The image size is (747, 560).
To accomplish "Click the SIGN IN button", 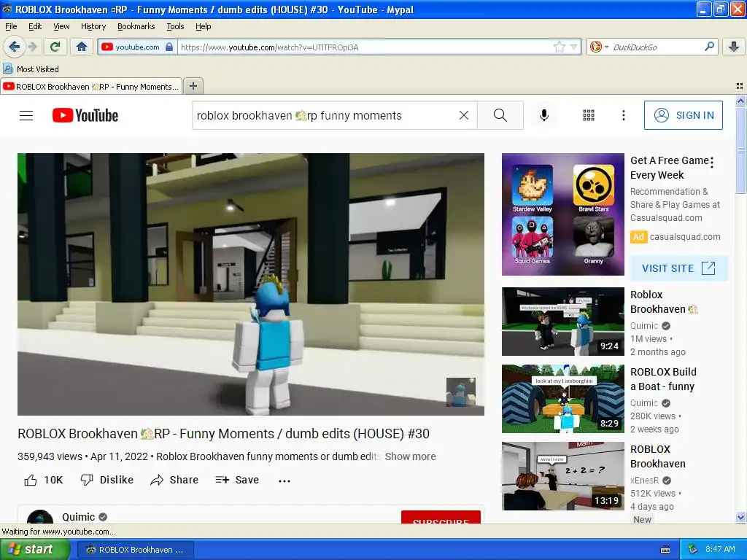I will pos(683,115).
